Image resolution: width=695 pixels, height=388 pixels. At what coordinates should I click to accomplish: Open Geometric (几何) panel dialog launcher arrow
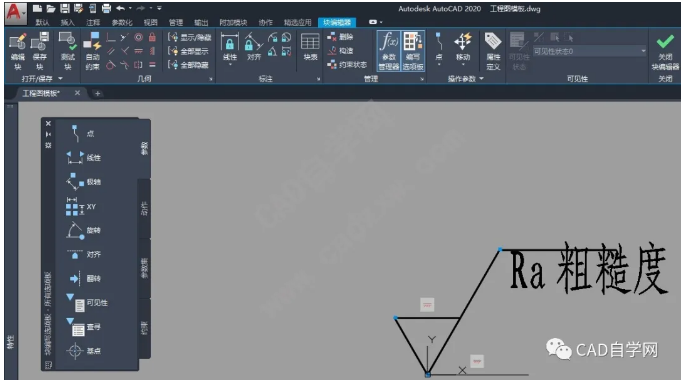coord(211,79)
